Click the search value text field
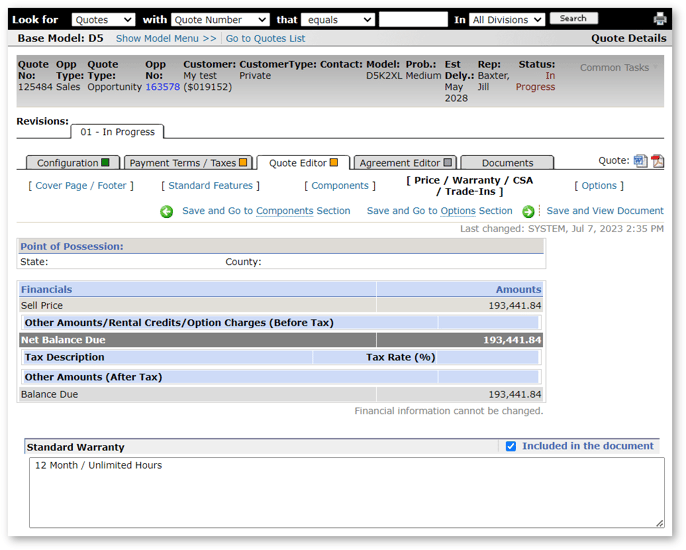This screenshot has height=550, width=686. 413,20
